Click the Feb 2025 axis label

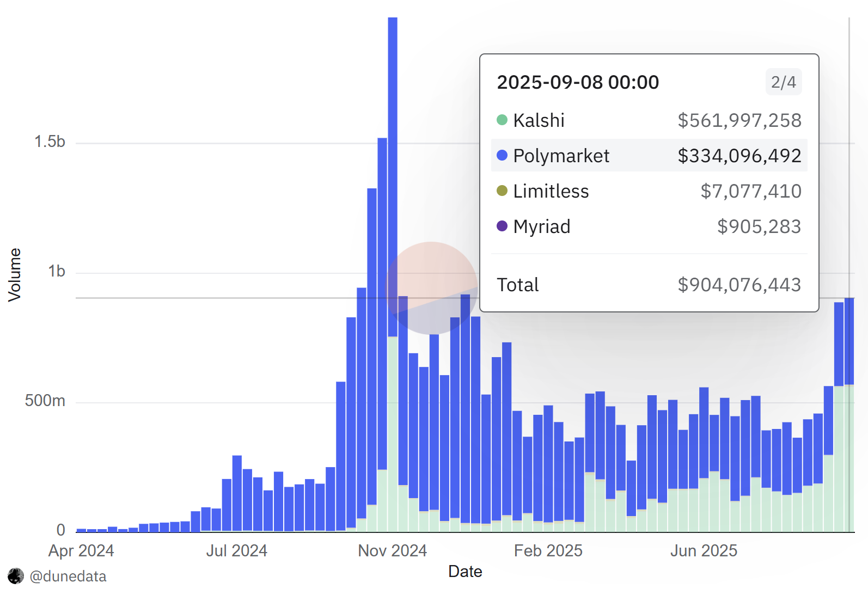click(548, 551)
